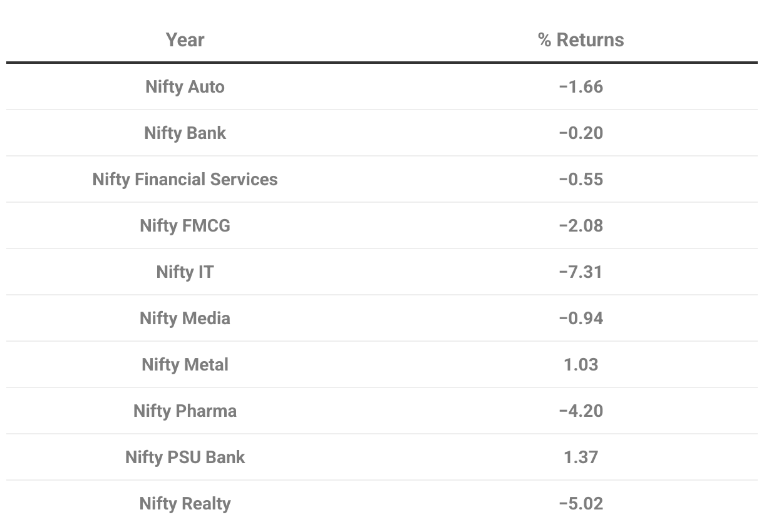Viewport: 764px width, 532px height.
Task: Select the −2.08 returns value
Action: pyautogui.click(x=581, y=225)
